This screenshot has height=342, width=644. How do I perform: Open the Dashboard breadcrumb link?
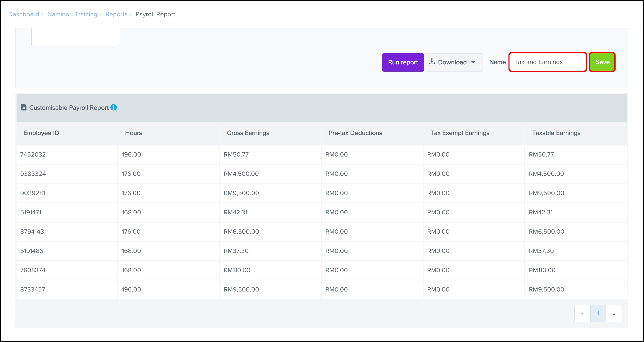point(24,14)
